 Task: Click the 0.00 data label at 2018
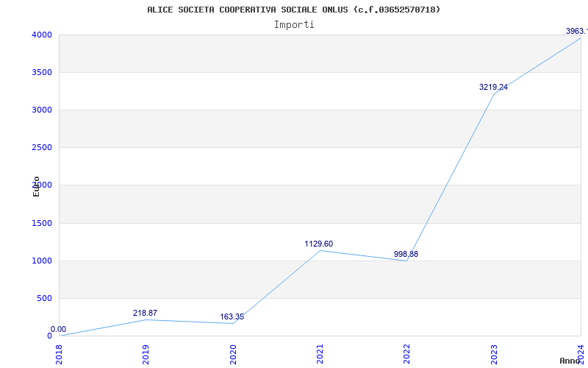point(59,329)
